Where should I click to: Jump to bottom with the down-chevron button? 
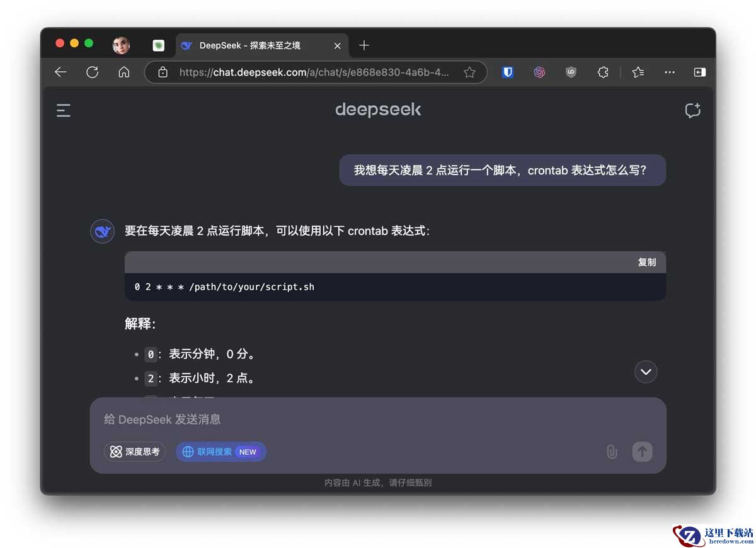point(646,372)
